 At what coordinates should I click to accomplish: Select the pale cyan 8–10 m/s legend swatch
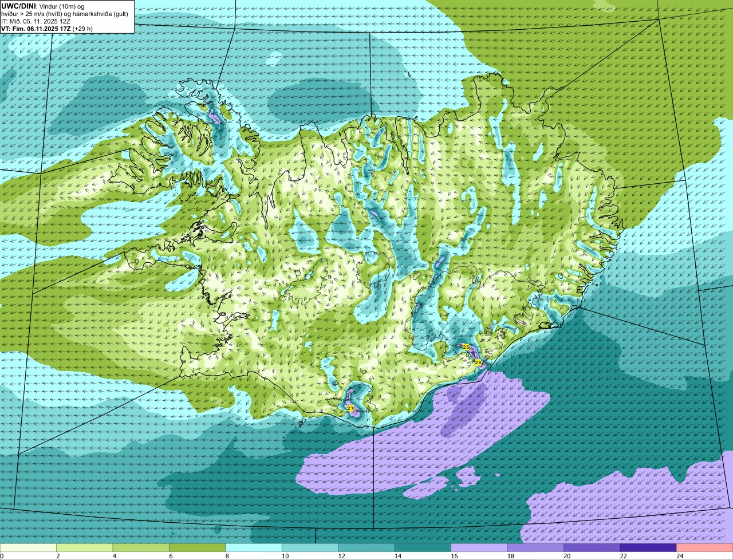coord(254,548)
